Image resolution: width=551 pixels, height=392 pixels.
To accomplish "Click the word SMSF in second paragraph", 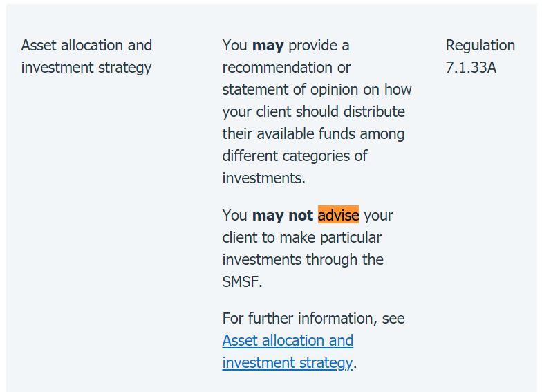I will tap(242, 281).
